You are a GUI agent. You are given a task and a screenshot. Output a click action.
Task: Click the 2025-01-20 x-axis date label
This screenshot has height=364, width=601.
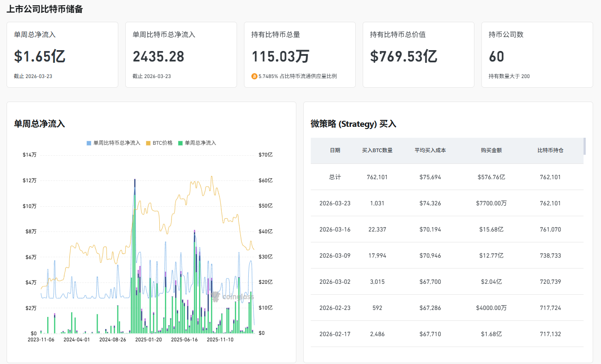(x=148, y=339)
